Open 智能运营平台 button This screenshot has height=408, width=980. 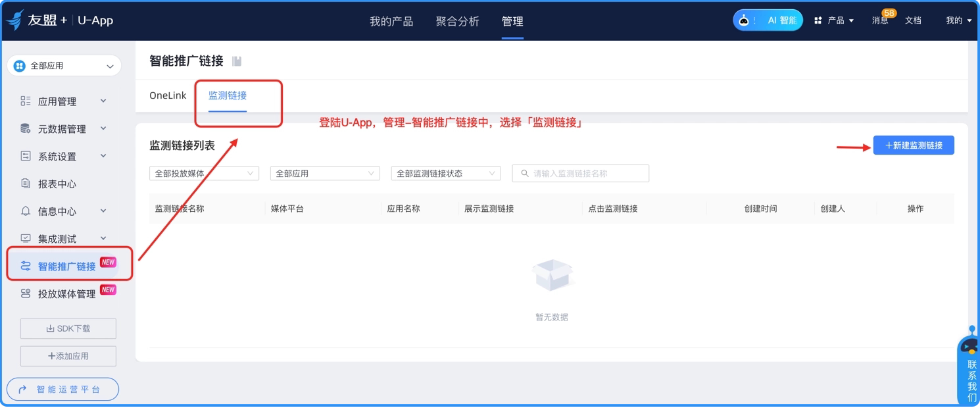[63, 389]
